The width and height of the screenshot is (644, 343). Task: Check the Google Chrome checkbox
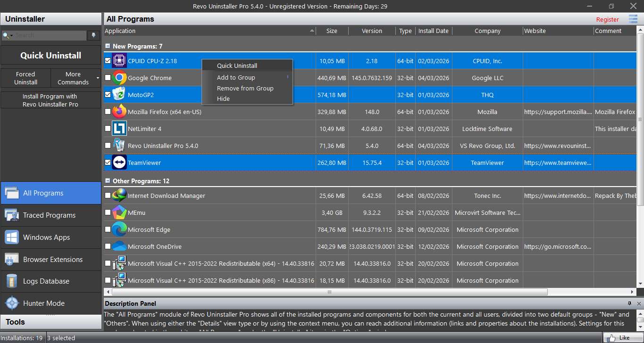(x=108, y=78)
